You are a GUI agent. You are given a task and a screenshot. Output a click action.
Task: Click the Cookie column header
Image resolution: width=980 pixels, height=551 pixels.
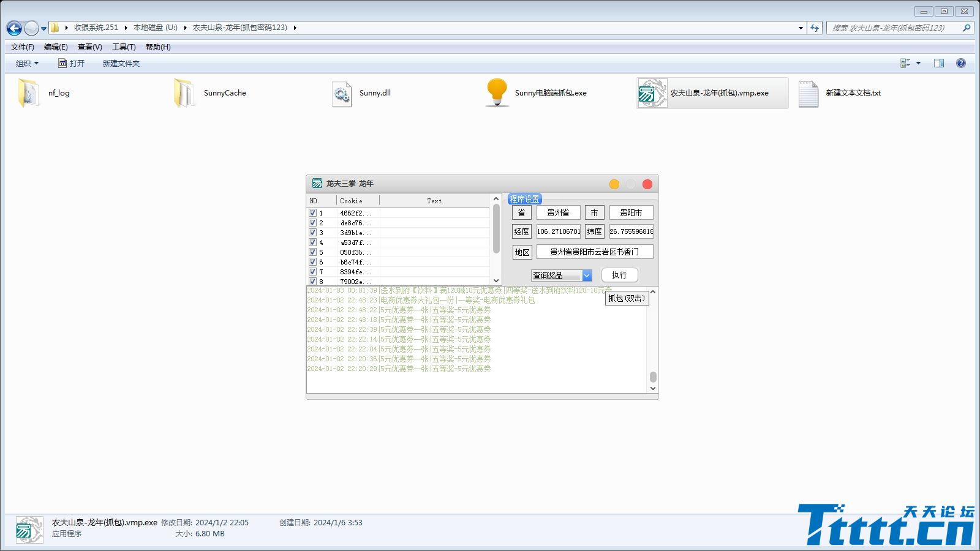[x=358, y=201]
